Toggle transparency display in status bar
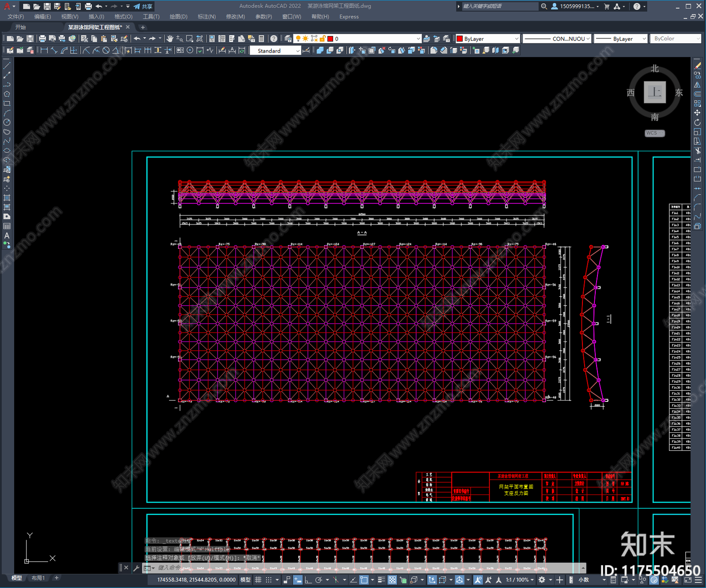706x588 pixels. tap(392, 580)
